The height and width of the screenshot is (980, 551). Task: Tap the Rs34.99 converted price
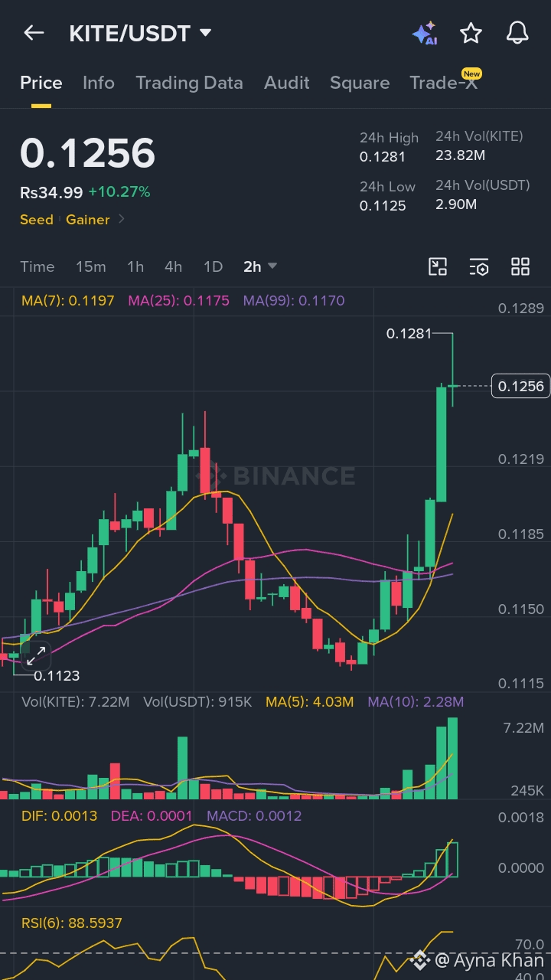tap(51, 192)
